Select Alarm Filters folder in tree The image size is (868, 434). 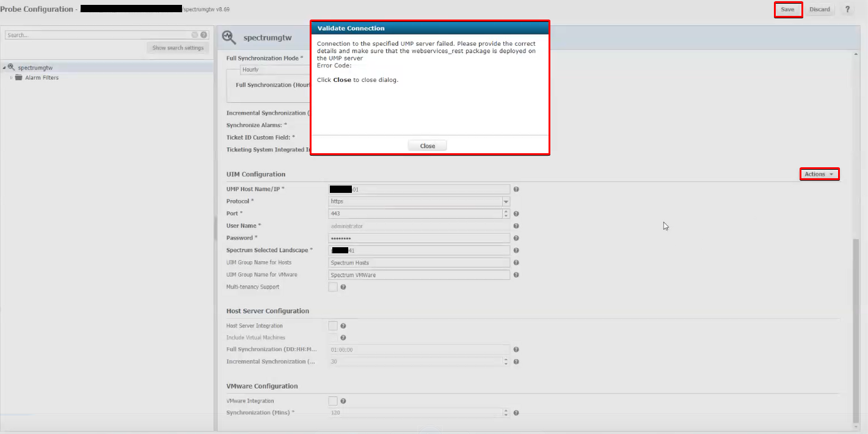tap(42, 78)
